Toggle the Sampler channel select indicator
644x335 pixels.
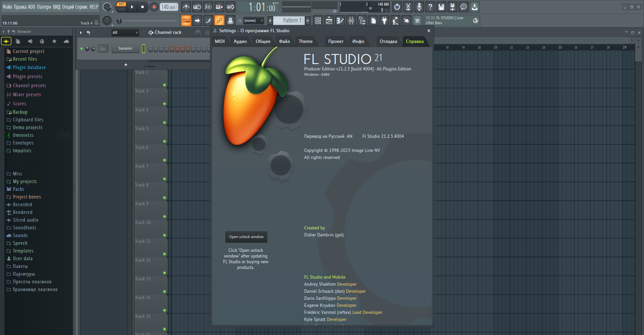point(144,49)
